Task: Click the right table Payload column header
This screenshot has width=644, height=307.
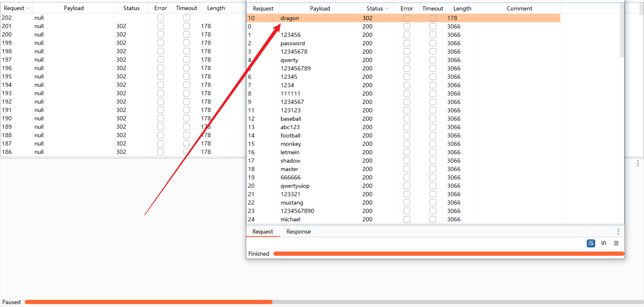Action: tap(320, 9)
